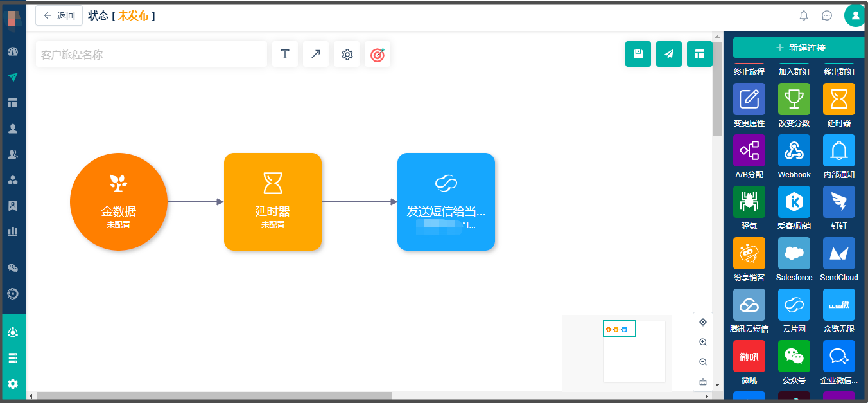Select the 延时器 hourglass component in panel
Image resolution: width=868 pixels, height=403 pixels.
click(x=839, y=99)
